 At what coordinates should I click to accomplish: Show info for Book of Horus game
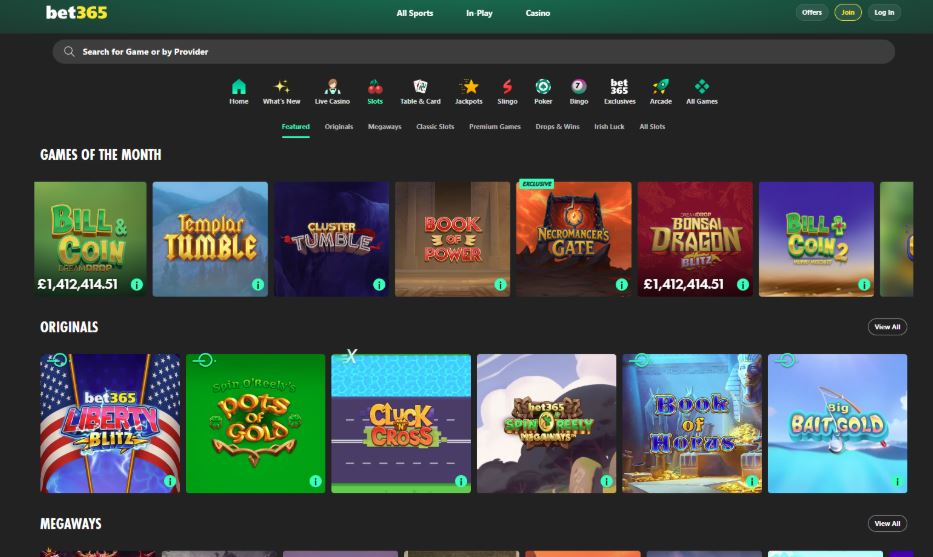[x=752, y=481]
